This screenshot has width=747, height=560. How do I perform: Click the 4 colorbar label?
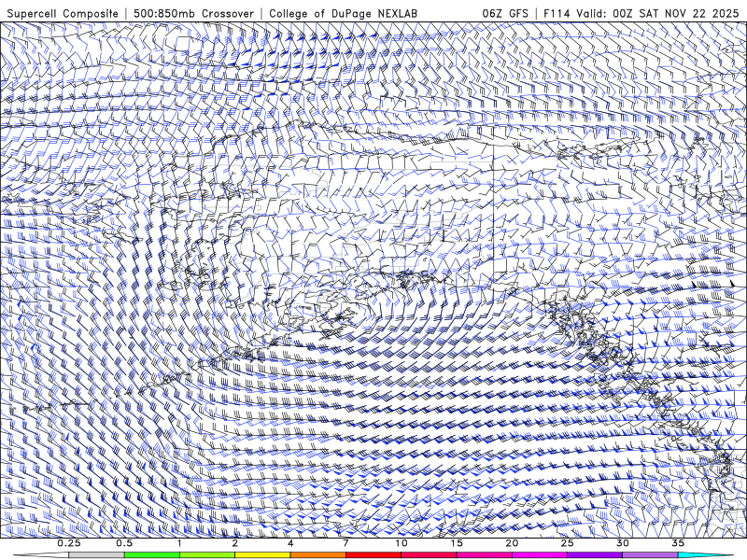pyautogui.click(x=290, y=543)
